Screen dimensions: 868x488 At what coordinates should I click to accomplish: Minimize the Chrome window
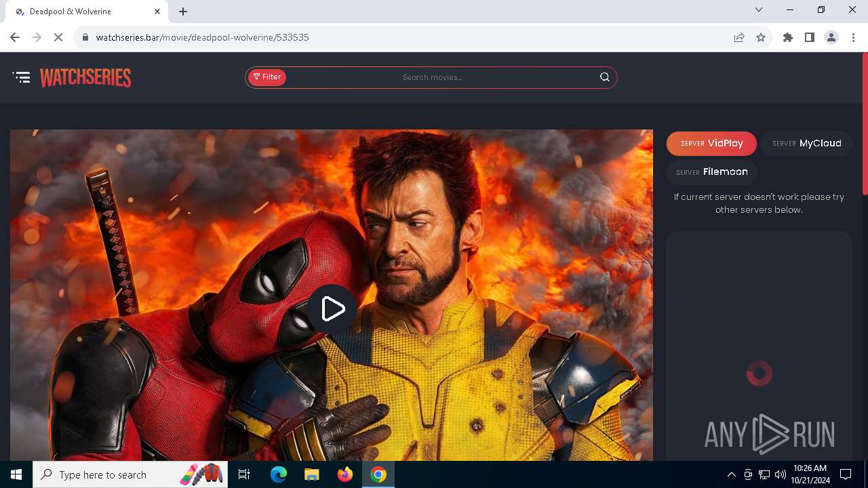(790, 9)
